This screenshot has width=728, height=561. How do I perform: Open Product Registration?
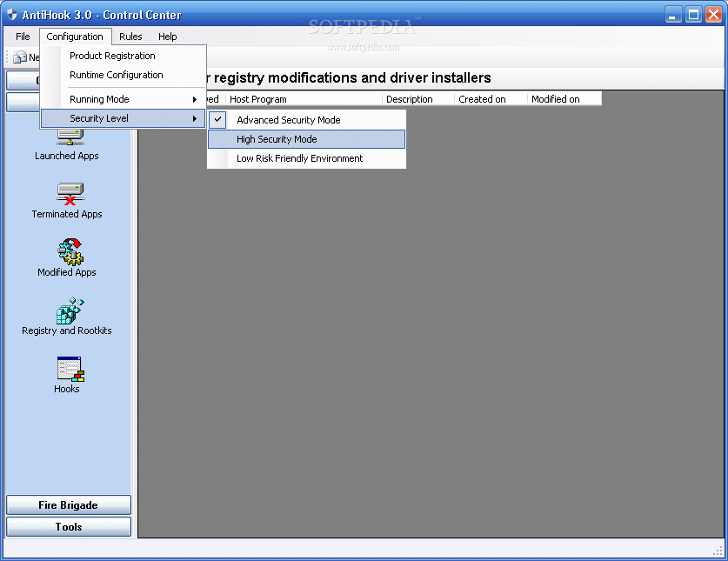click(x=123, y=56)
